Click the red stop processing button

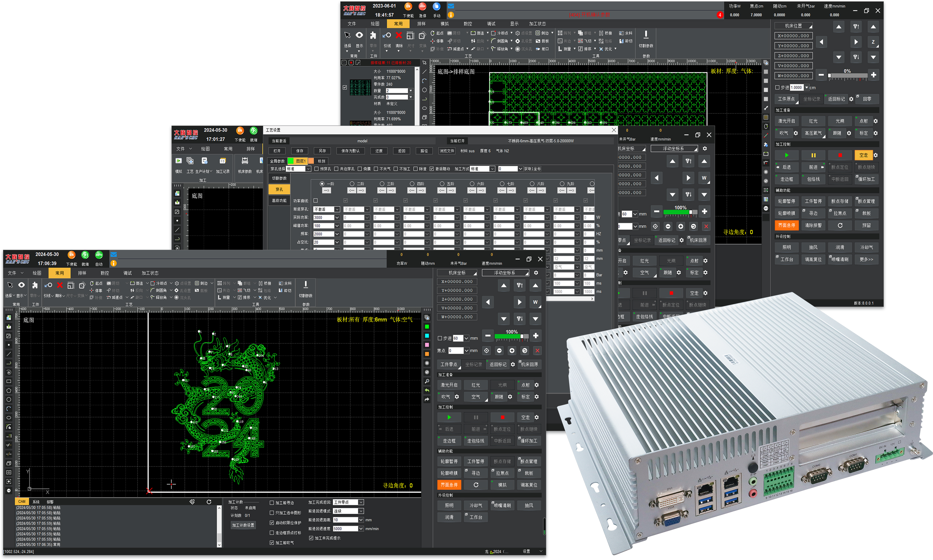502,418
